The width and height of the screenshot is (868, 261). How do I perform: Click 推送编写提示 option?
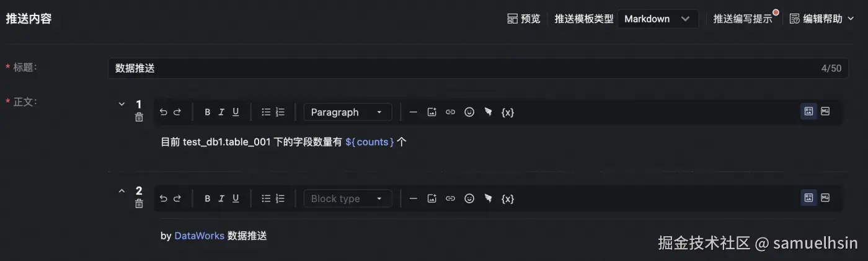coord(742,19)
